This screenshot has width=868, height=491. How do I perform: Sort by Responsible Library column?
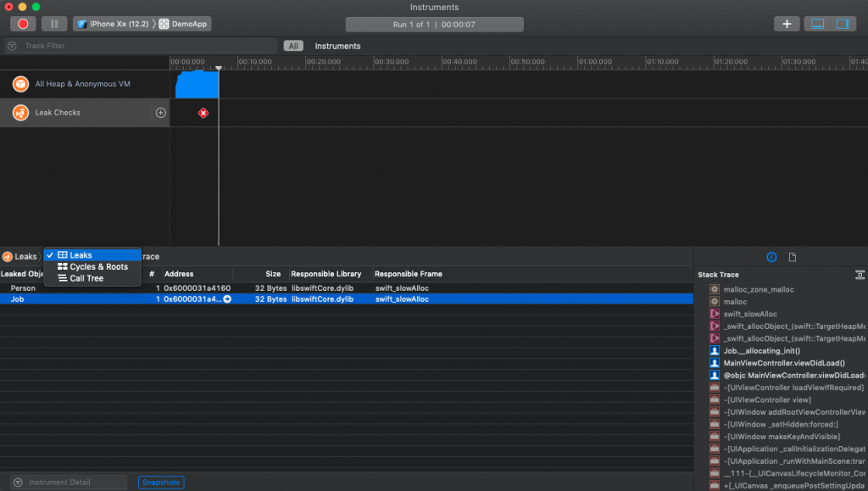click(x=326, y=274)
